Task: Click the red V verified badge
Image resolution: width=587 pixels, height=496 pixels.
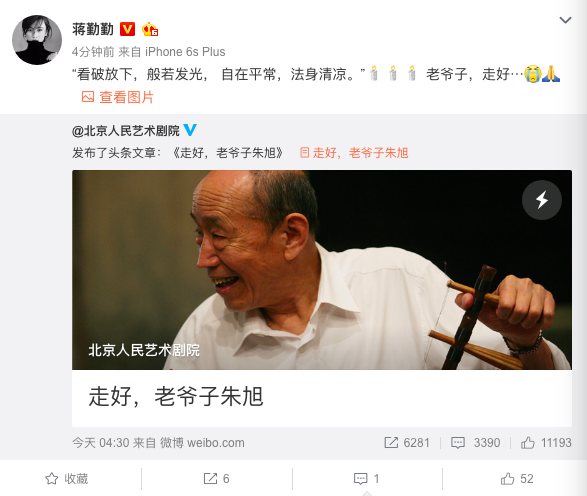Action: click(x=127, y=29)
